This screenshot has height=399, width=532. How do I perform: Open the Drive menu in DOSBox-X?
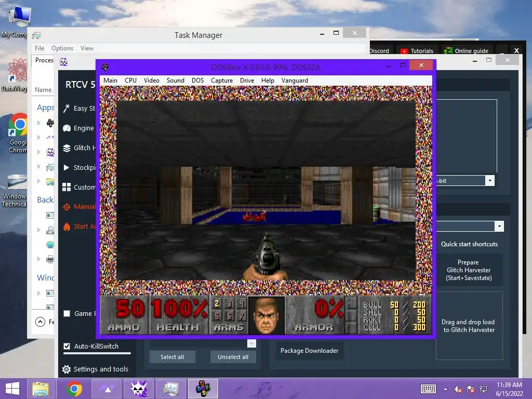click(247, 81)
